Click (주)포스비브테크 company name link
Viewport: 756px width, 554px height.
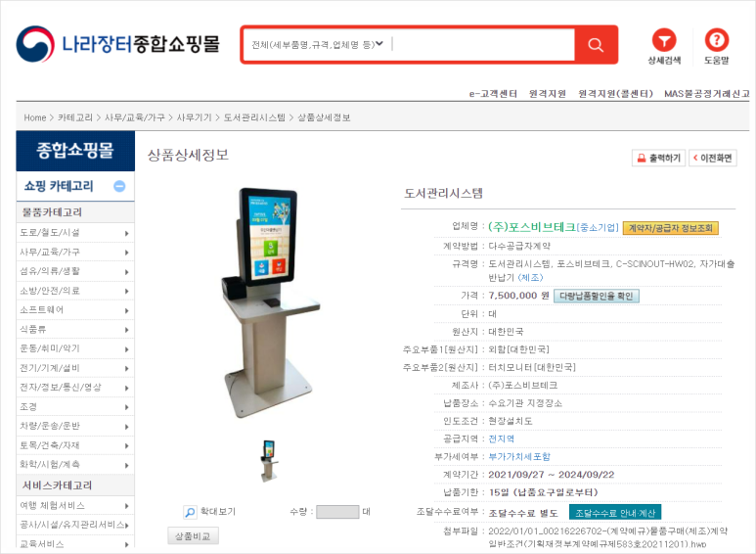pyautogui.click(x=532, y=227)
